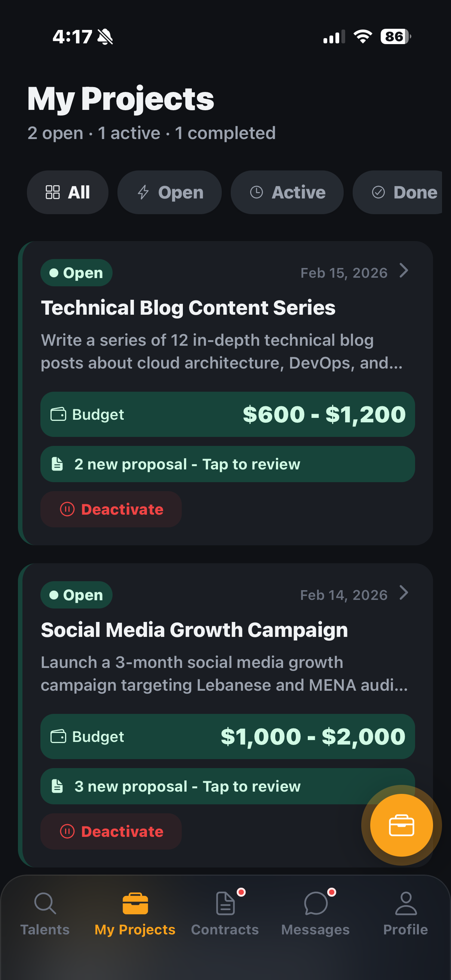Review 2 new proposals for blog series
The width and height of the screenshot is (451, 980).
(x=228, y=464)
